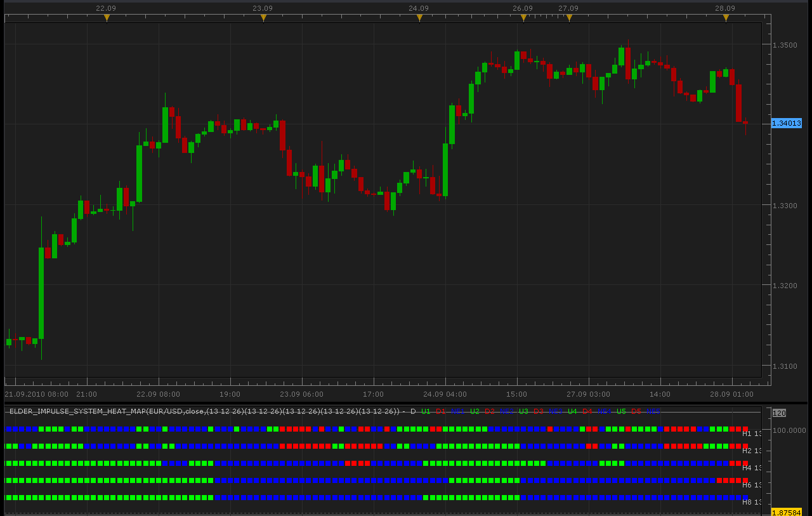Click the red D1 legend entry

pyautogui.click(x=440, y=411)
